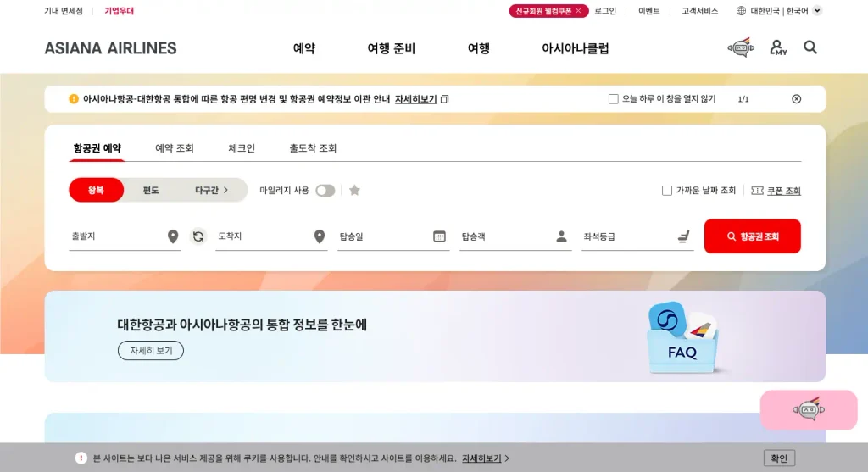Check the 가까운 날짜 조회 checkbox
Screen dimensions: 868x472
tap(667, 191)
